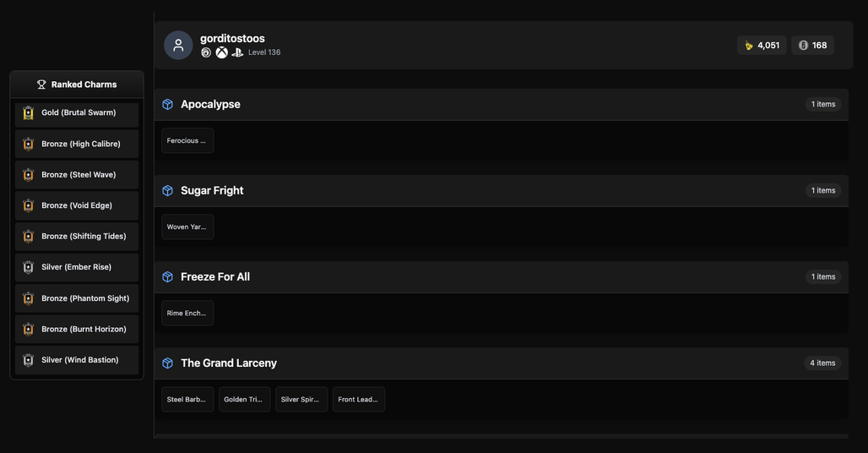
Task: Click The Grand Larceny cube icon
Action: point(168,363)
